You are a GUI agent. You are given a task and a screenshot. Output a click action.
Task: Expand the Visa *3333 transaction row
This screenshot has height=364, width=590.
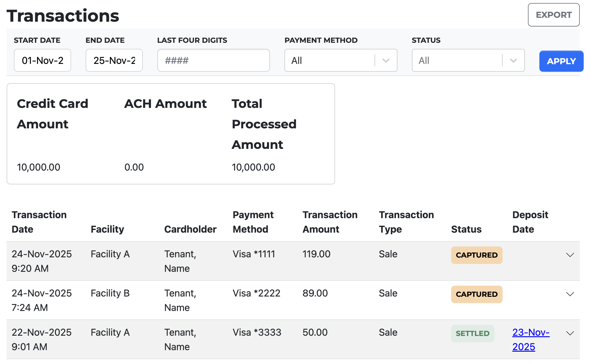click(570, 333)
